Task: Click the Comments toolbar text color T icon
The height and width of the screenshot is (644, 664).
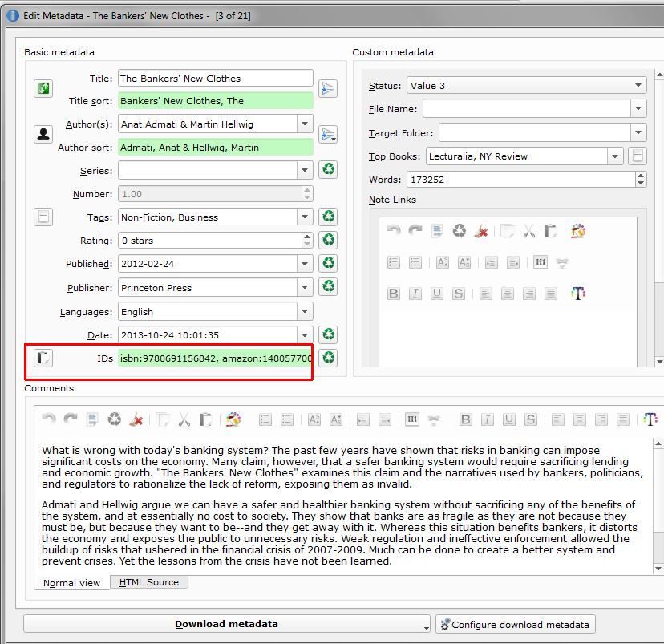Action: [x=650, y=419]
